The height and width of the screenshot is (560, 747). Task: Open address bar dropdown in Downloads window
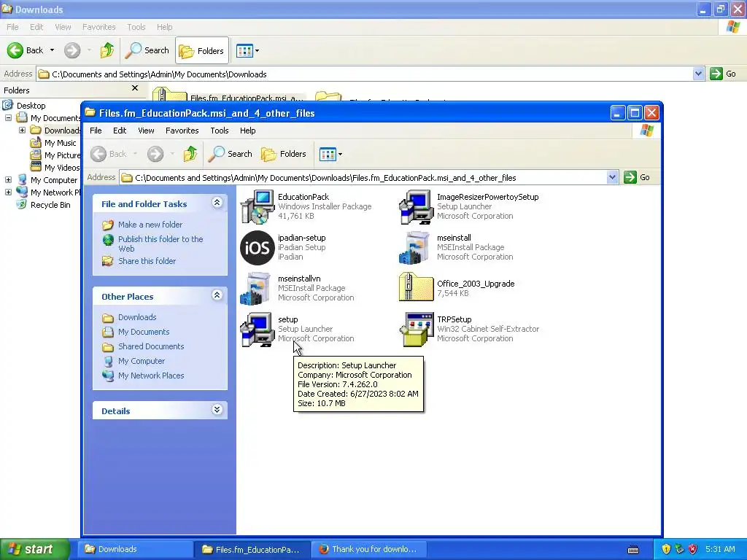click(698, 74)
